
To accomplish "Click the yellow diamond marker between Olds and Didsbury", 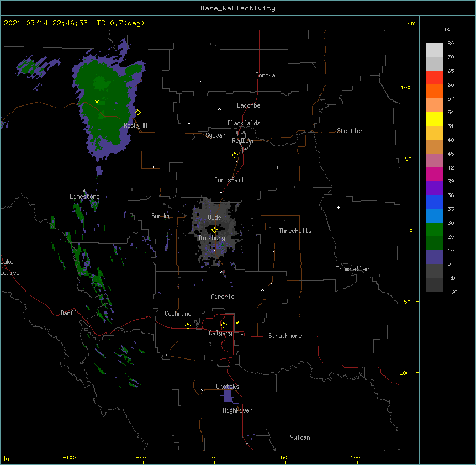I will coord(214,230).
